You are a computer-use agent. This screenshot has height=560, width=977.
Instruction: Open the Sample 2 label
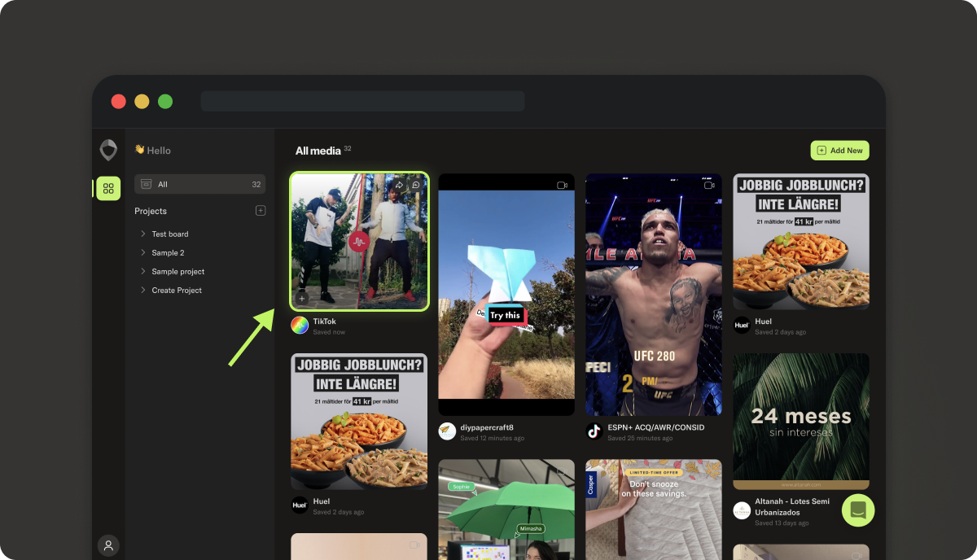[x=168, y=253]
